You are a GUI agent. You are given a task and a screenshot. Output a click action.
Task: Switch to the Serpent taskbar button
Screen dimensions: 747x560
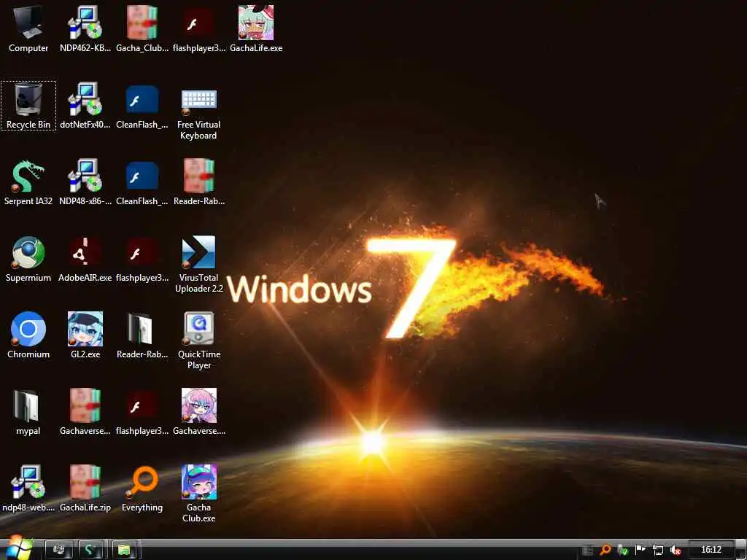(x=91, y=550)
